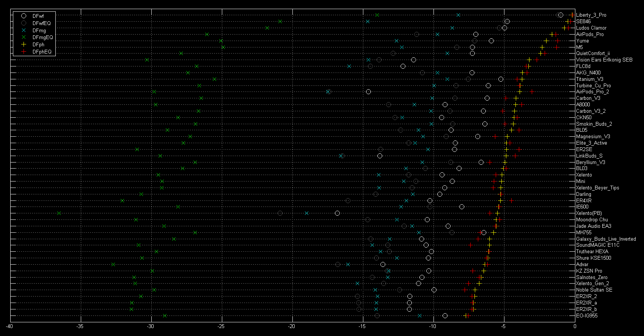Click the Carbon_V3_2 row label
The width and height of the screenshot is (644, 336).
[591, 111]
